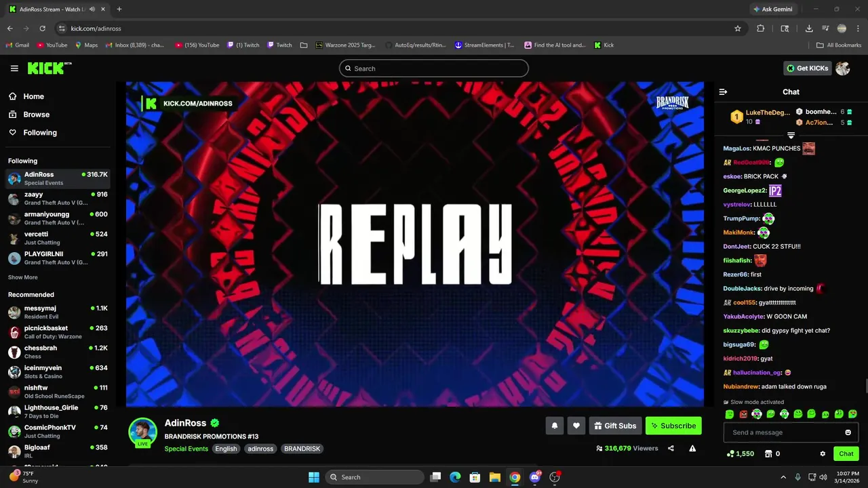The image size is (868, 488).
Task: Open armaniyoungg channel in Following list
Action: (58, 218)
